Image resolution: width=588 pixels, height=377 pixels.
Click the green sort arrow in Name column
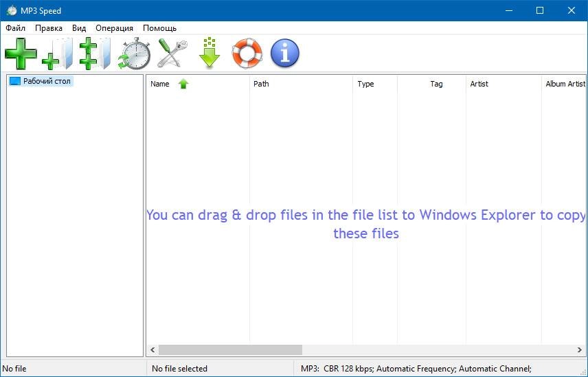point(183,84)
